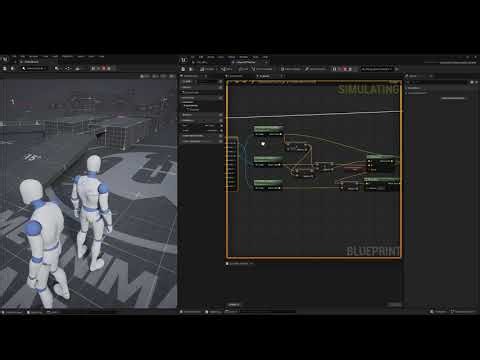The width and height of the screenshot is (480, 360).
Task: Open the Details panel settings gear icon
Action: [476, 82]
